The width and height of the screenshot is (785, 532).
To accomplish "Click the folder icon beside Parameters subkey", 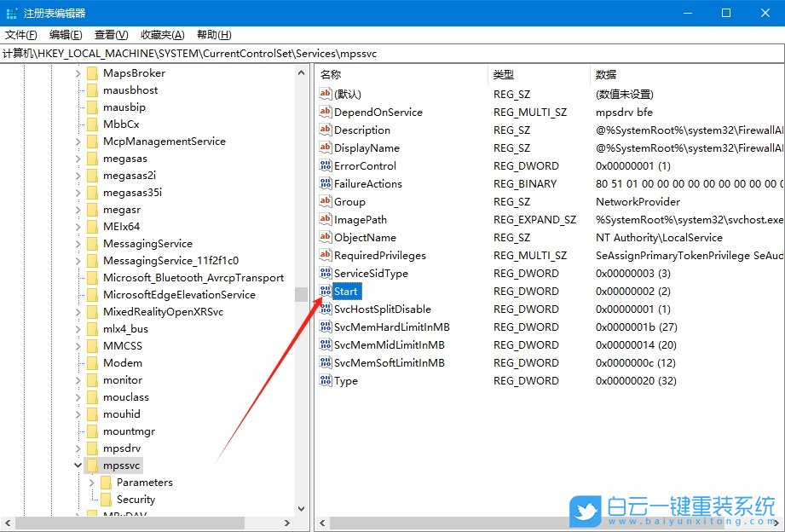I will pos(107,482).
